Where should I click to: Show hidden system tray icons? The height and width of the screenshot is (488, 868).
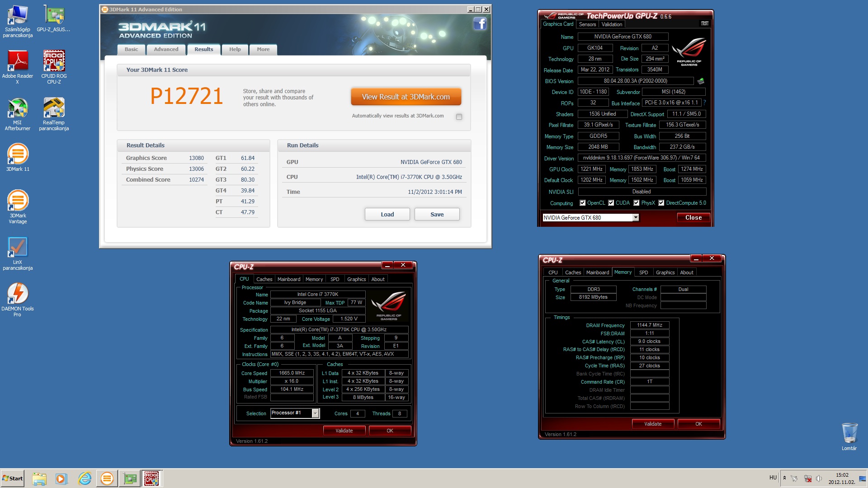(784, 478)
